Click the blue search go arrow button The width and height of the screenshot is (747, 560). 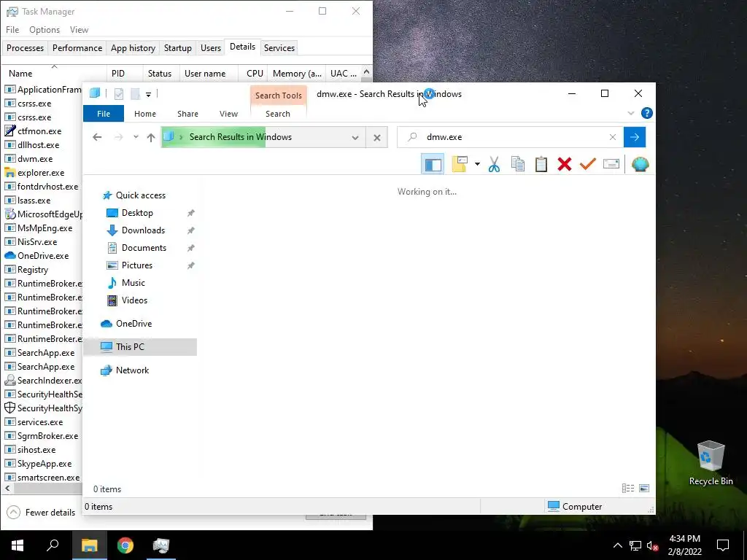coord(635,137)
